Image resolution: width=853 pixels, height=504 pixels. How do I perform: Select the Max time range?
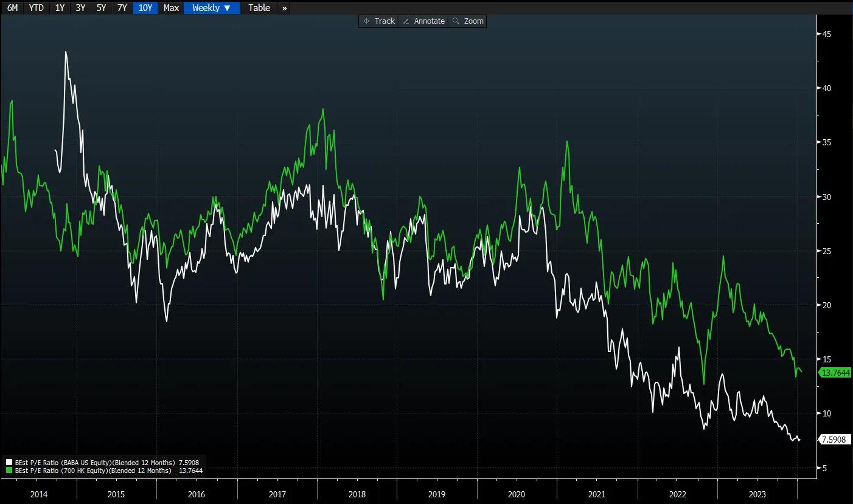coord(171,8)
